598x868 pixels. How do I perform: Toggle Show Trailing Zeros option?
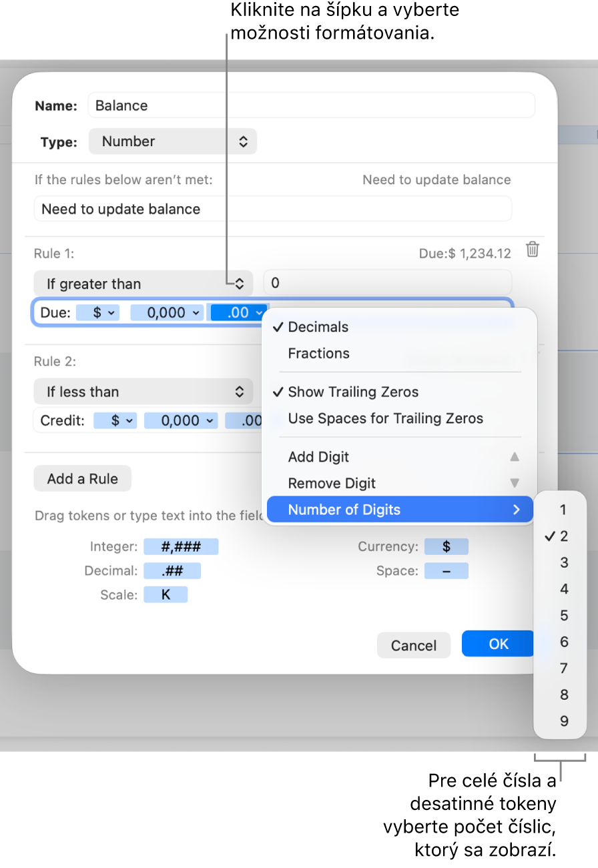353,392
